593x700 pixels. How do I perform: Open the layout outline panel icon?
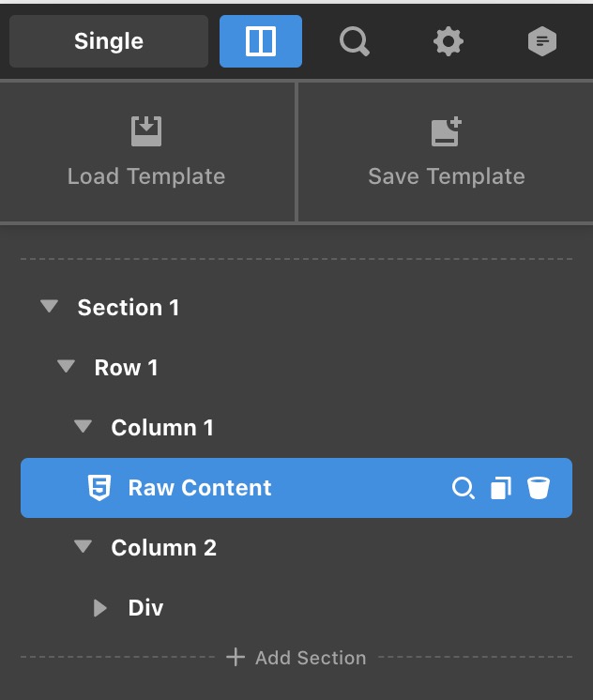point(260,41)
